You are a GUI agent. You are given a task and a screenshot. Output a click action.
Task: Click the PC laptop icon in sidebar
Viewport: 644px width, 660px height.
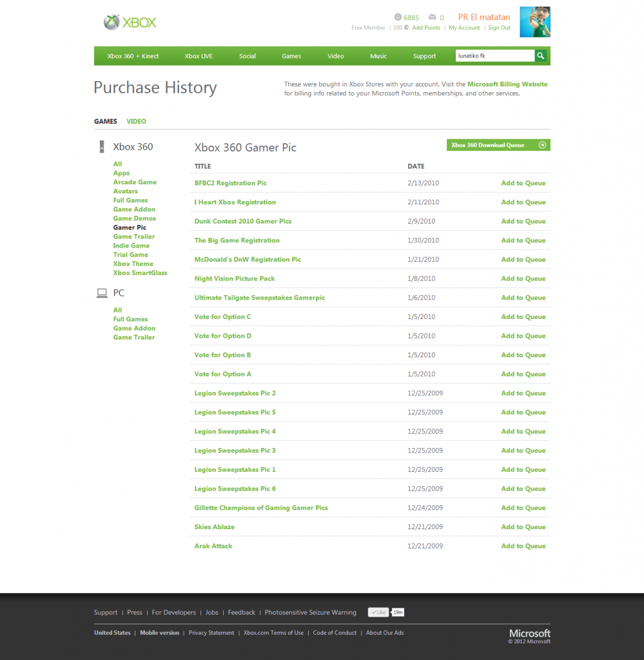(x=101, y=293)
